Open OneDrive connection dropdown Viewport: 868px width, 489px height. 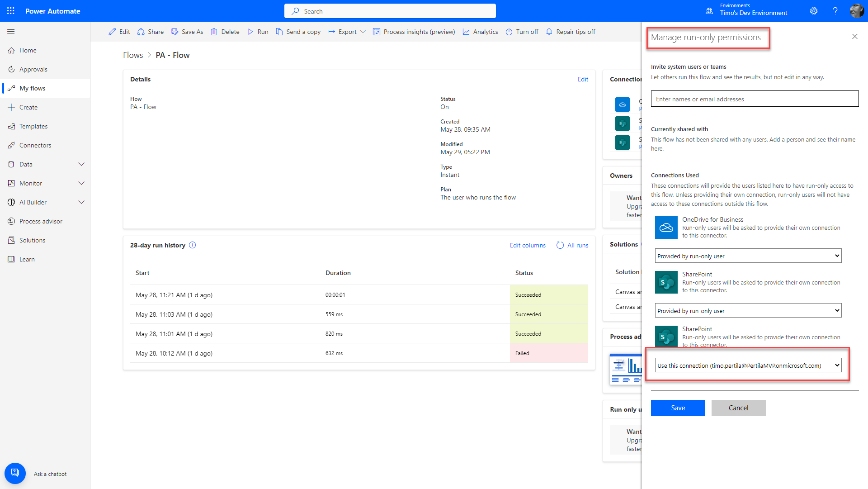pyautogui.click(x=748, y=256)
